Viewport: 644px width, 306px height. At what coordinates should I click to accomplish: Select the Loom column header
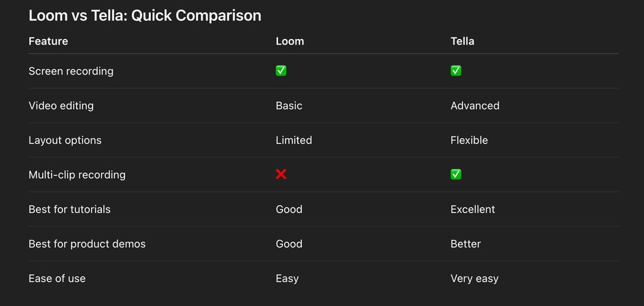(289, 41)
